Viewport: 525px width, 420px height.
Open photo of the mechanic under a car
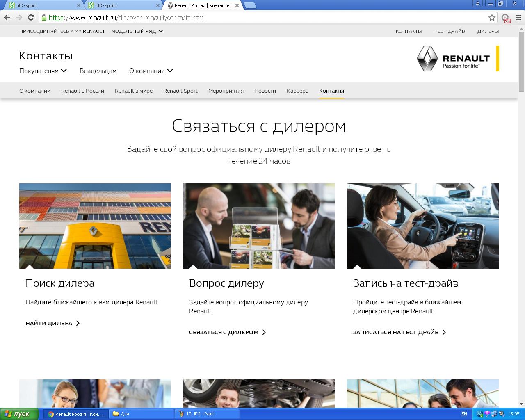tap(259, 393)
